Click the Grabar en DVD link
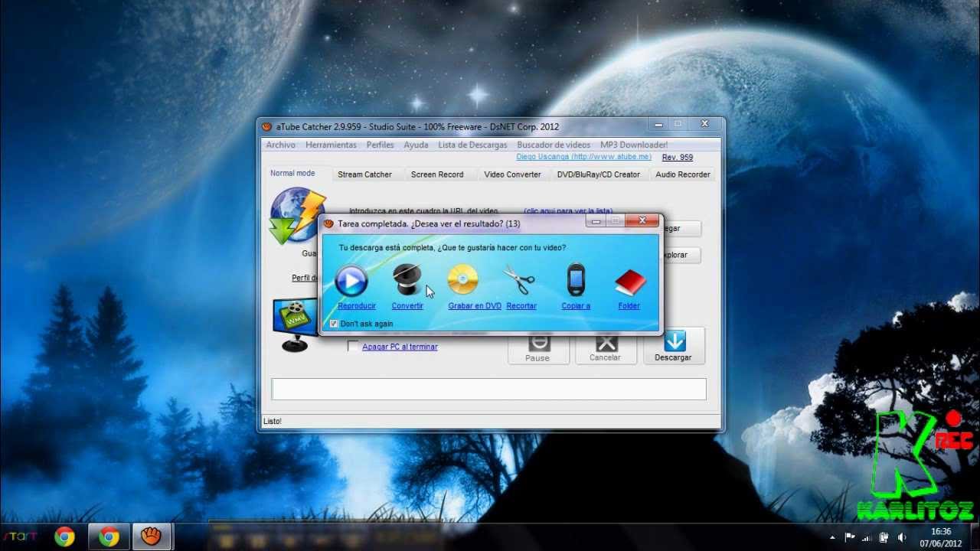The image size is (980, 551). pos(475,306)
